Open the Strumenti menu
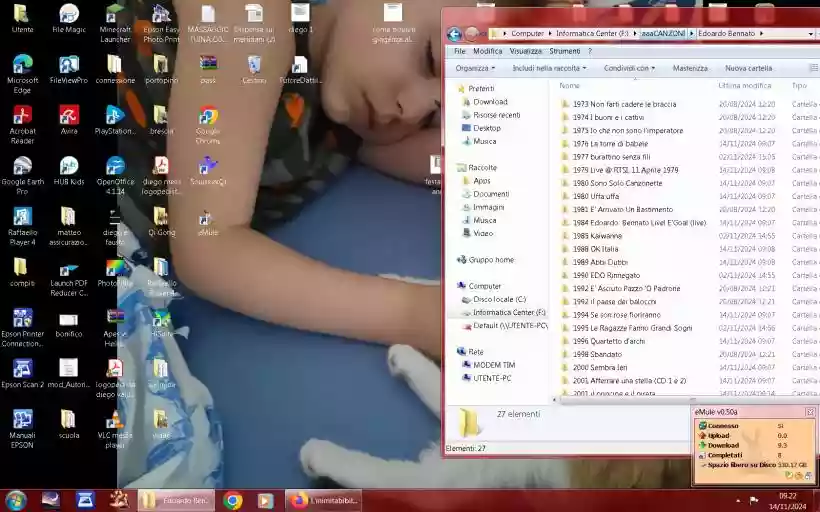 [565, 51]
